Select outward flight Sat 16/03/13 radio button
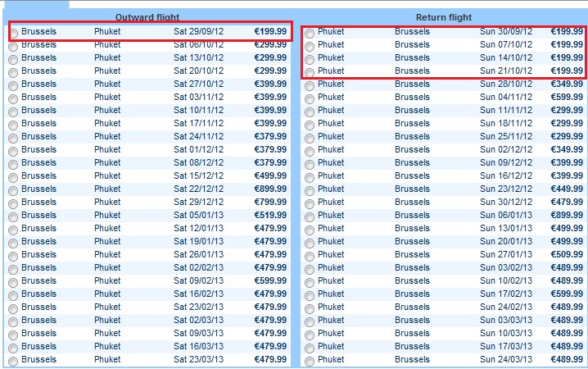The image size is (588, 369). [13, 348]
